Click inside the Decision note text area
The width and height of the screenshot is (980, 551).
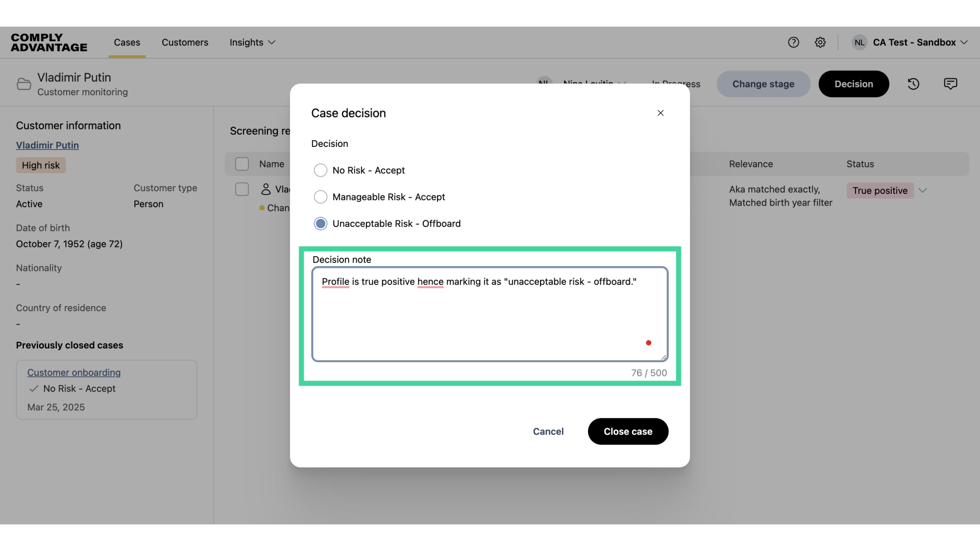click(489, 314)
